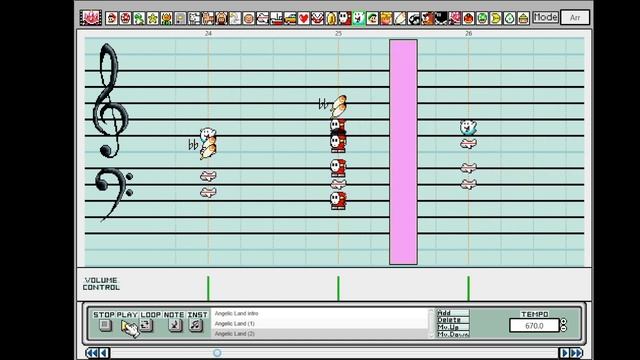The image size is (640, 360).
Task: Select the highlighted Boo ghost instrument
Action: tap(359, 18)
